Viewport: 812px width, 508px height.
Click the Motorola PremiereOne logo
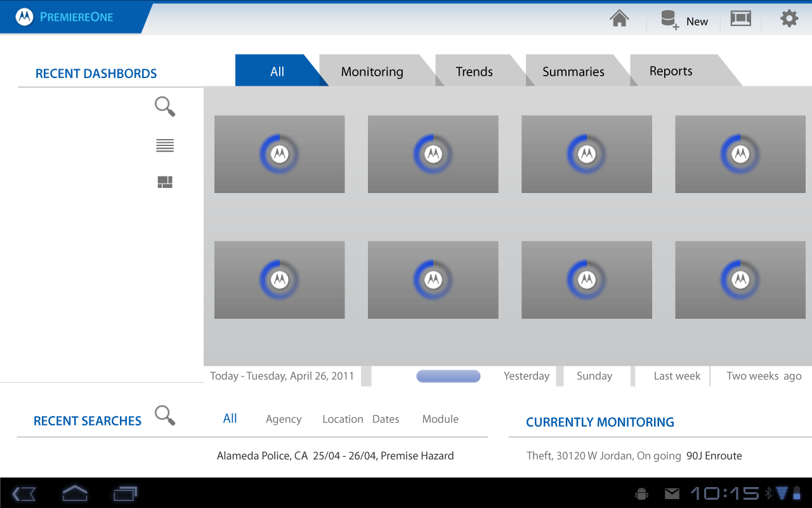pos(65,17)
